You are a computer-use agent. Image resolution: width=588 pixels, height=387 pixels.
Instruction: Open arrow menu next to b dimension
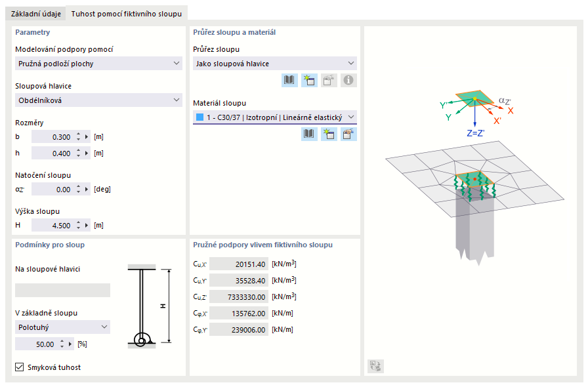(87, 137)
